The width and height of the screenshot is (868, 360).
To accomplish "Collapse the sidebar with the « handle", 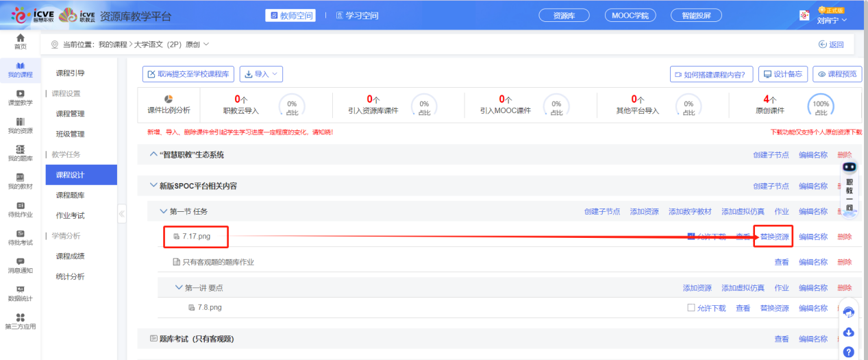I will pos(122,214).
